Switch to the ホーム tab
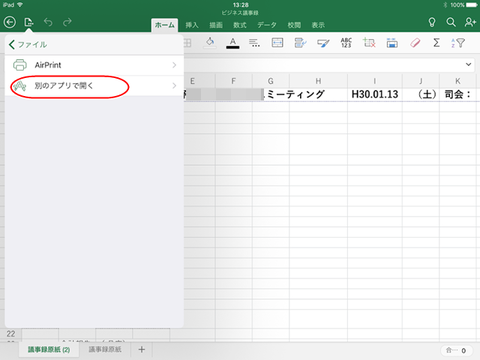480x360 pixels. point(164,25)
